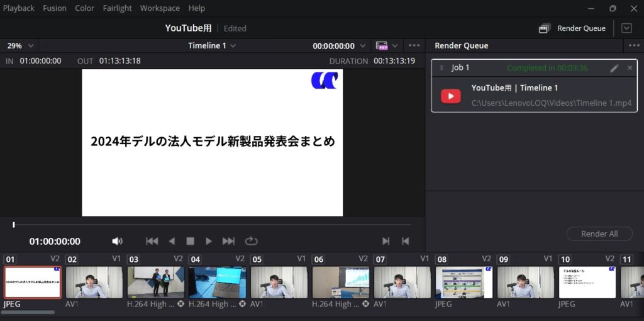Click the small dot left of Timeline 1
Screen dimensions: 644x321
(x=45, y=45)
